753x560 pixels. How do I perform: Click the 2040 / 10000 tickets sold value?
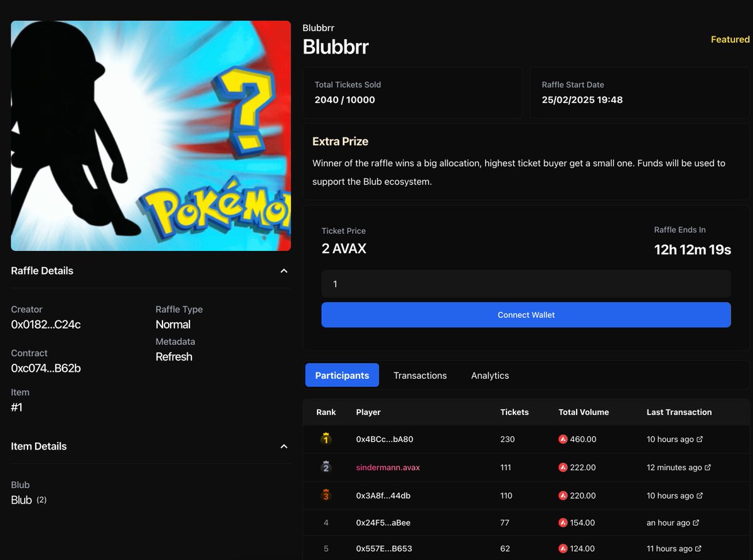point(344,100)
